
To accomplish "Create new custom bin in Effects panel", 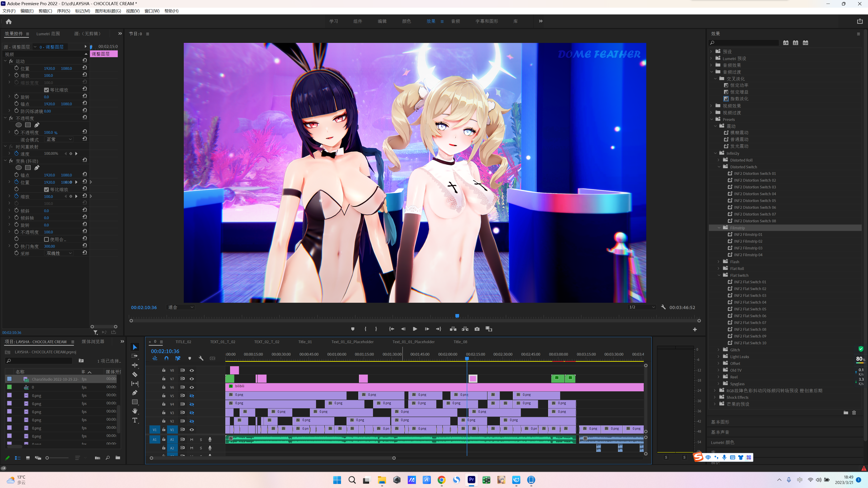I will point(846,413).
